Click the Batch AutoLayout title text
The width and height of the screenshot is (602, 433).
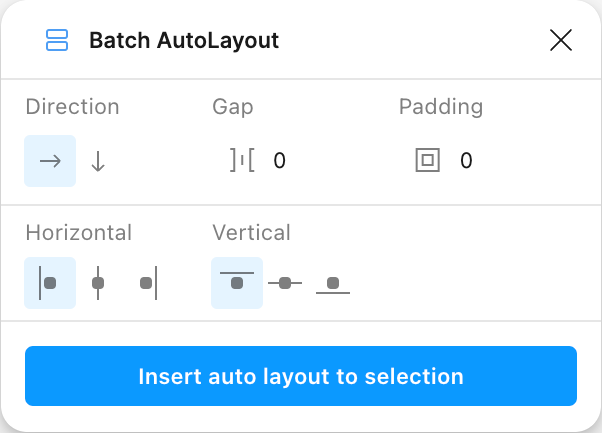(184, 40)
